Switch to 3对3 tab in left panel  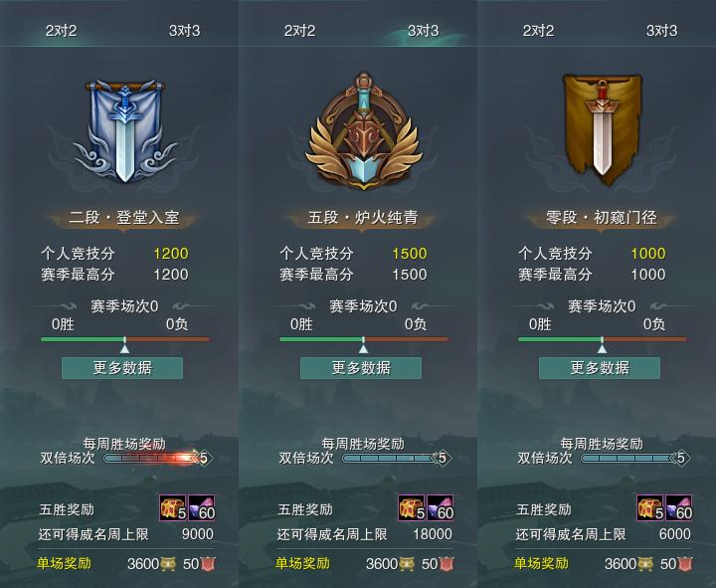coord(185,31)
